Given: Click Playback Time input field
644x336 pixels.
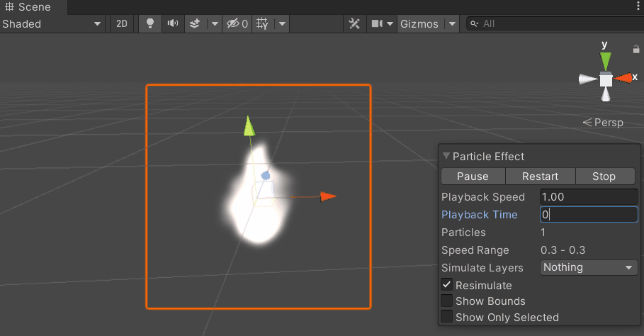Looking at the screenshot, I should pyautogui.click(x=589, y=214).
